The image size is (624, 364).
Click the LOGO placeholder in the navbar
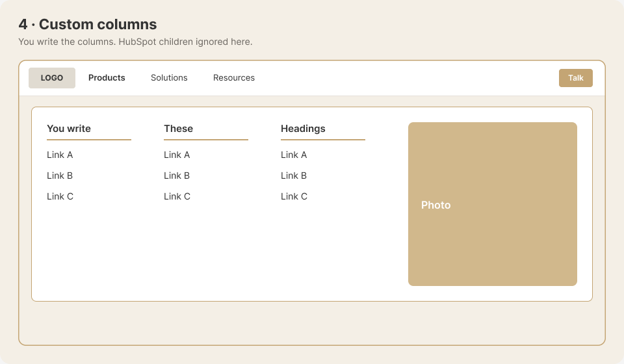coord(52,78)
